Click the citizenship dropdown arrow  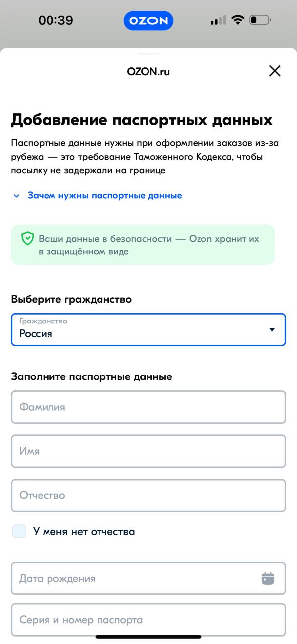pyautogui.click(x=271, y=330)
